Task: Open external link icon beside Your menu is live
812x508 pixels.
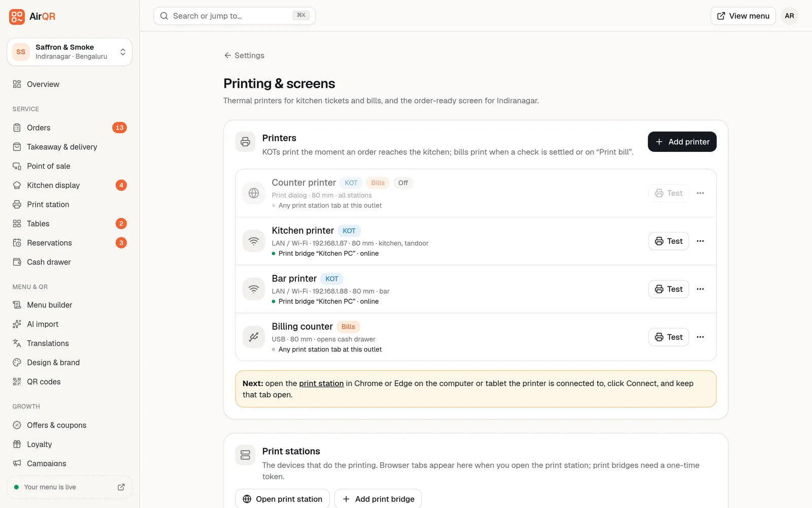Action: [x=121, y=487]
